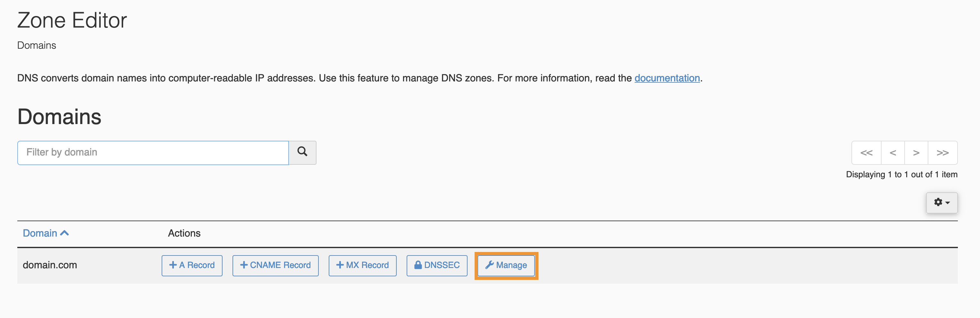Go to previous page with < button

point(892,153)
